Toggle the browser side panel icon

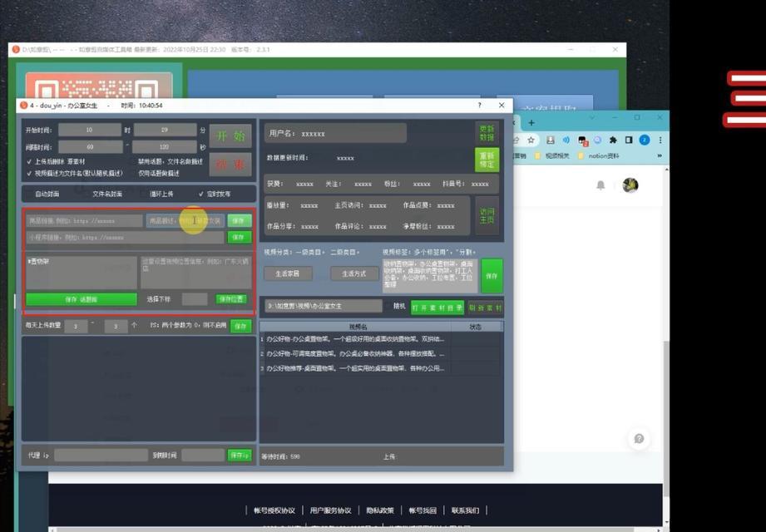click(629, 140)
